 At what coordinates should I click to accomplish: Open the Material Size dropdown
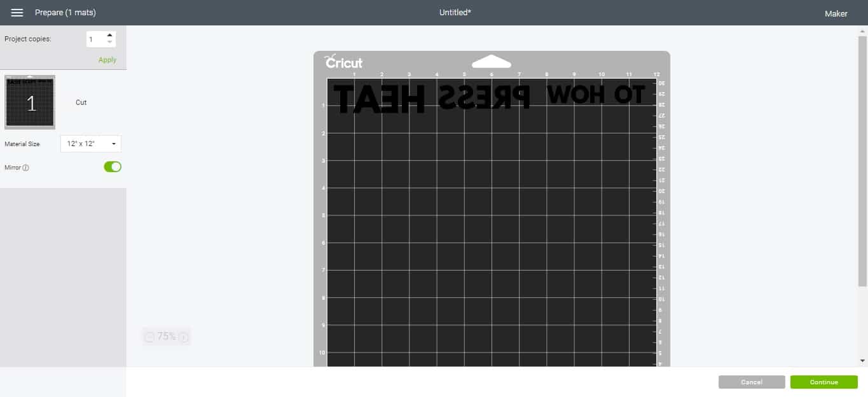pyautogui.click(x=90, y=144)
